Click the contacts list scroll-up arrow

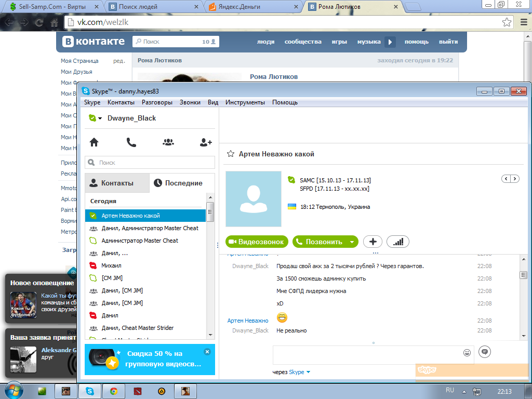(x=210, y=197)
